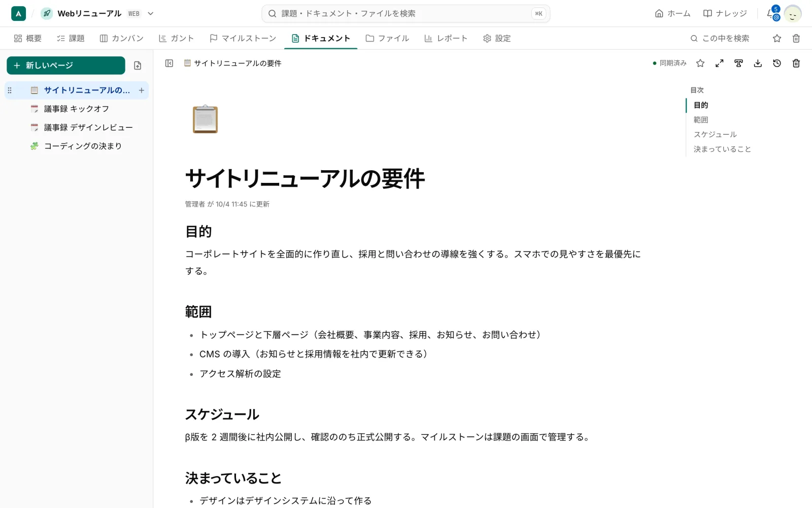Click the import page icon beside 新しいページ
Screen dimensions: 812x508
(x=138, y=66)
